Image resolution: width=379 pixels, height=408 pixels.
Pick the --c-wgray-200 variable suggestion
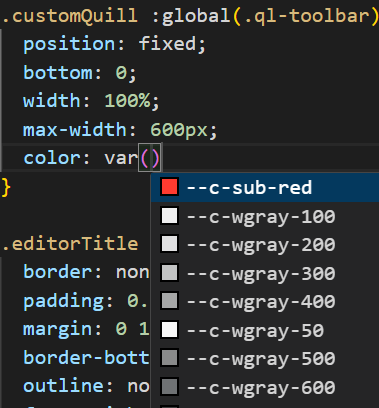pos(265,244)
